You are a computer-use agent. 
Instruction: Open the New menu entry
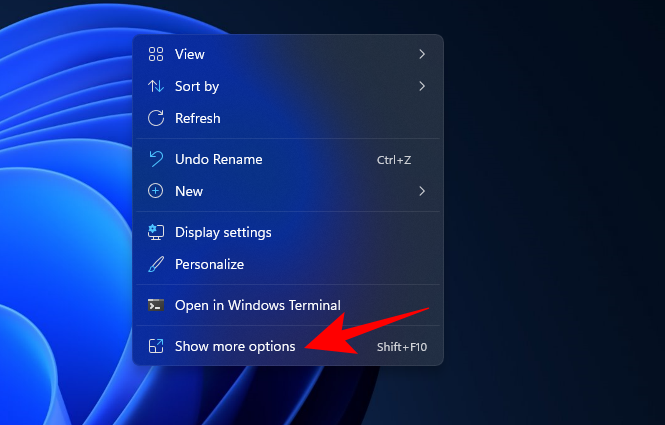coord(288,191)
